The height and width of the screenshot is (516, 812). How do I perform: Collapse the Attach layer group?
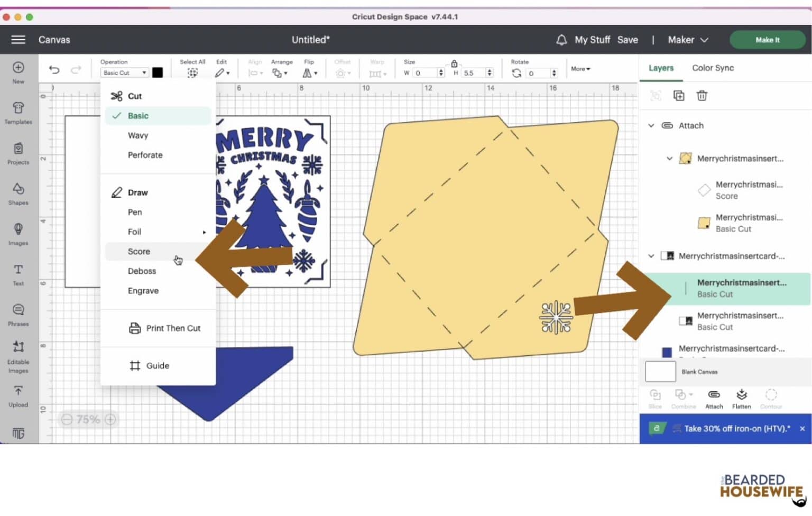pos(651,126)
